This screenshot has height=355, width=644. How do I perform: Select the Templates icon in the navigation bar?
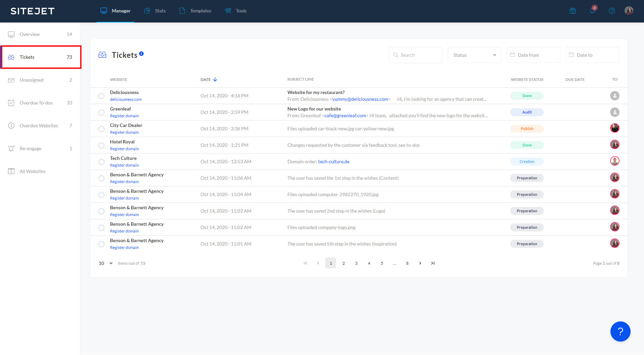pos(182,11)
